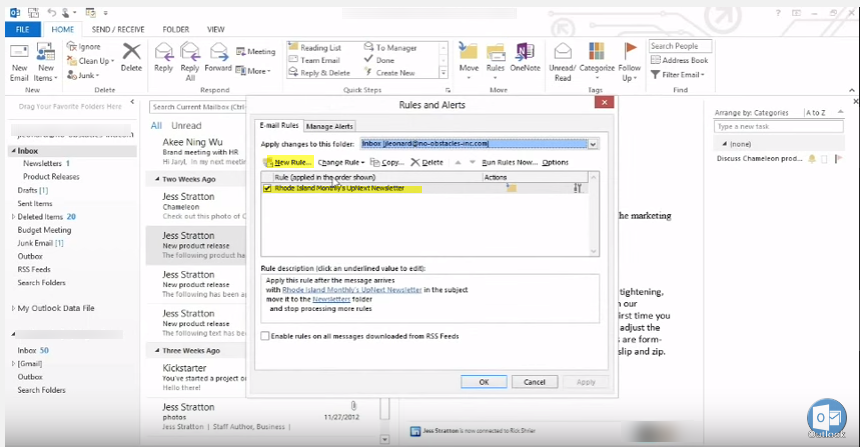The width and height of the screenshot is (860, 447).
Task: Click Options in rules toolbar
Action: point(555,162)
